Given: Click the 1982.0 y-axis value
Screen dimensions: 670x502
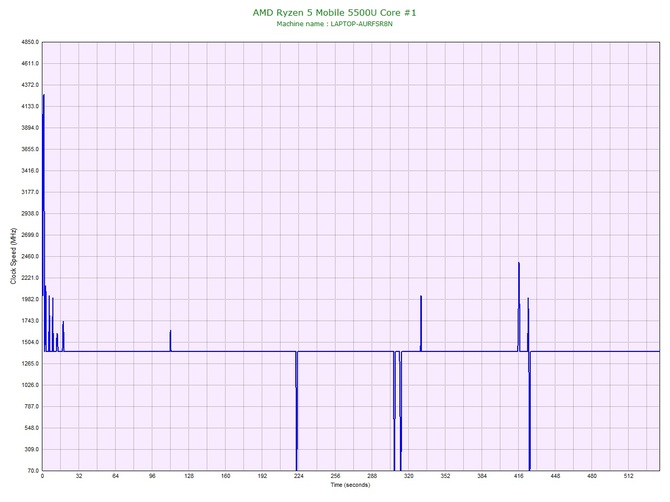Looking at the screenshot, I should [x=30, y=299].
